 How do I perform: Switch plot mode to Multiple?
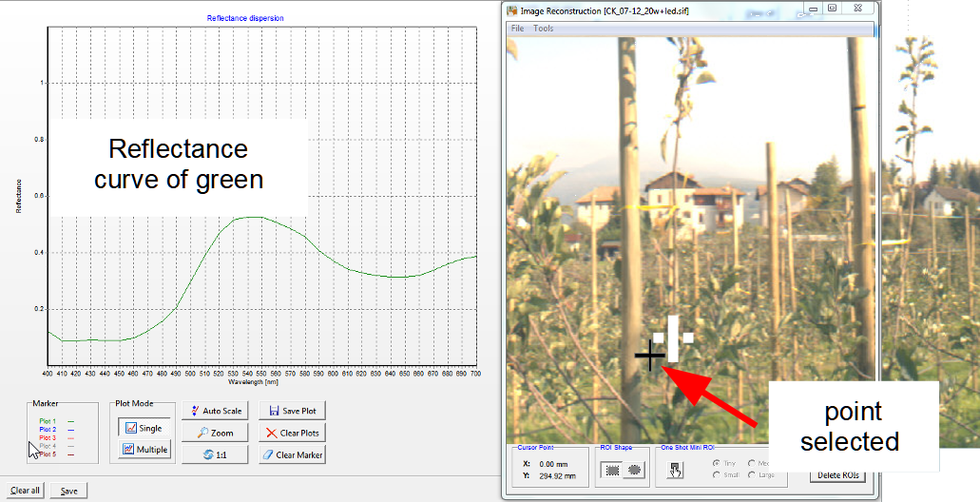144,450
